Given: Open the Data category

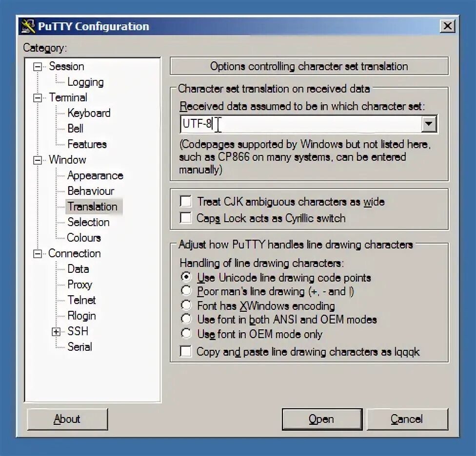Looking at the screenshot, I should pos(79,269).
